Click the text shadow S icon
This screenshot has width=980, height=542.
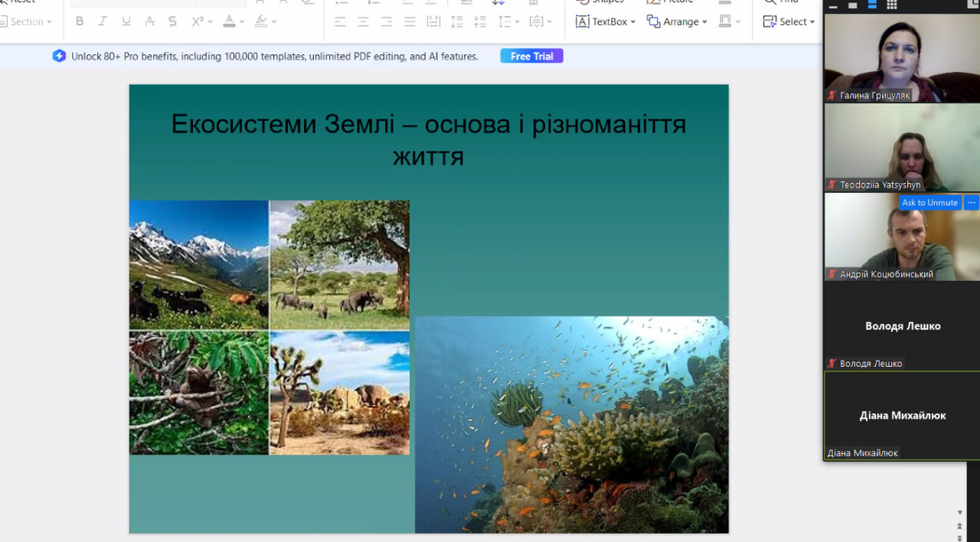click(172, 21)
